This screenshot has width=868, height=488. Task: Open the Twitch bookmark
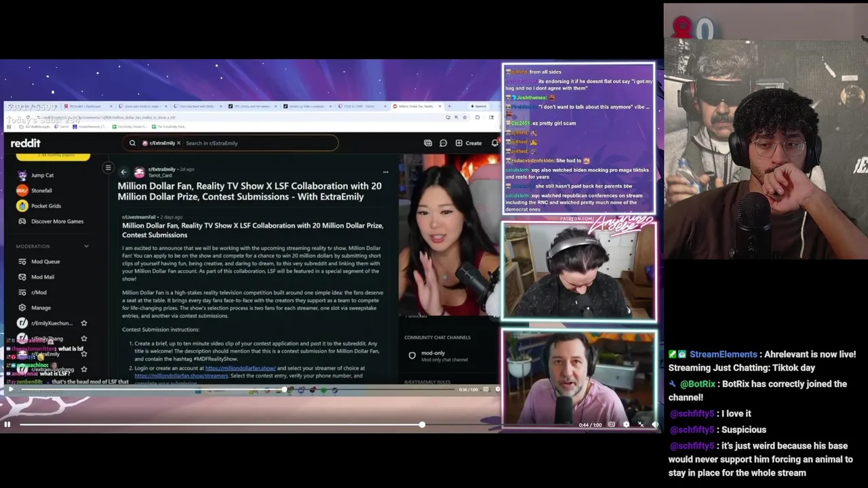point(61,126)
